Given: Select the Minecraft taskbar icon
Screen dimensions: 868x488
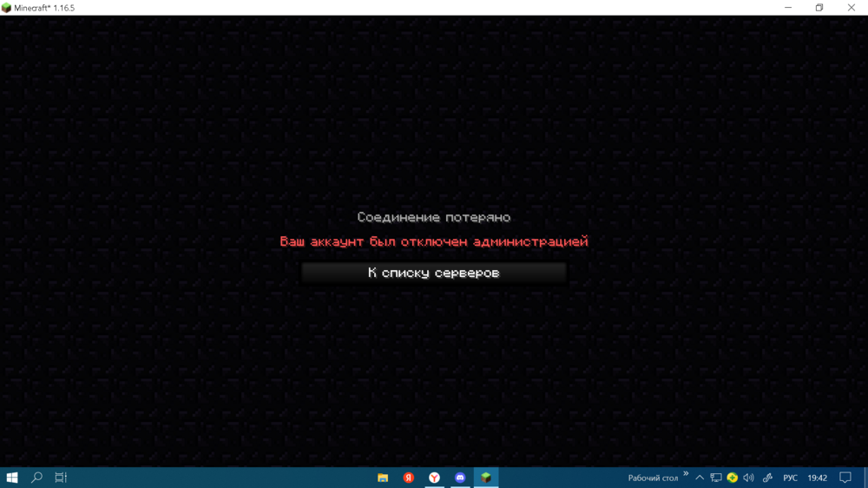Looking at the screenshot, I should click(486, 478).
